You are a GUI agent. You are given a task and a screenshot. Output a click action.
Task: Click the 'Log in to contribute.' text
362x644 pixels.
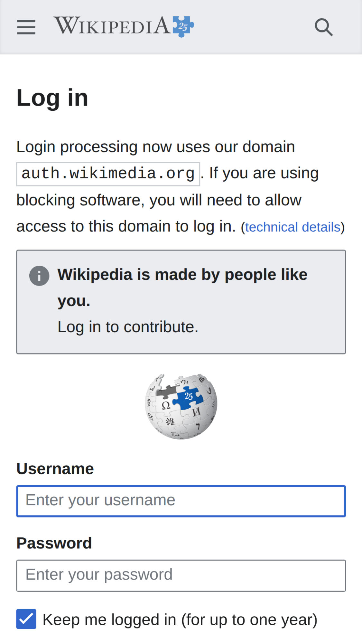[x=128, y=327]
